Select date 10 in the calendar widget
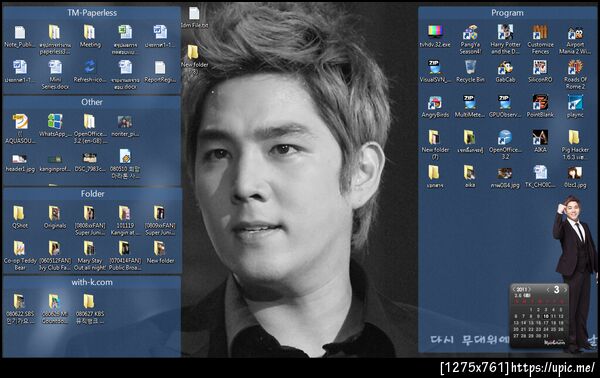The width and height of the screenshot is (600, 378). tap(546, 316)
